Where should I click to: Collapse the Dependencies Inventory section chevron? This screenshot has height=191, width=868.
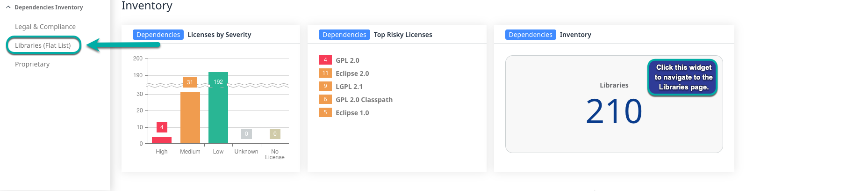click(8, 7)
